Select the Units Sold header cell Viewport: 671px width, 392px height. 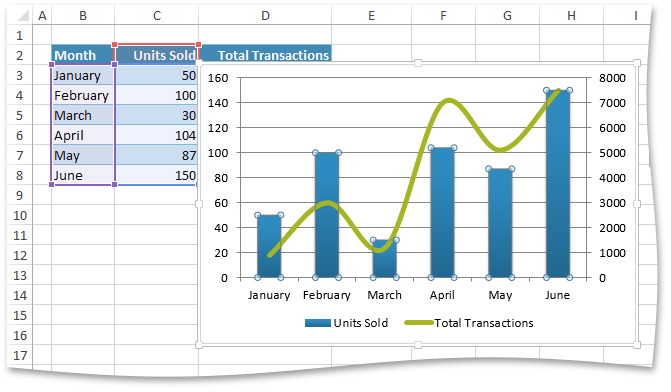157,55
